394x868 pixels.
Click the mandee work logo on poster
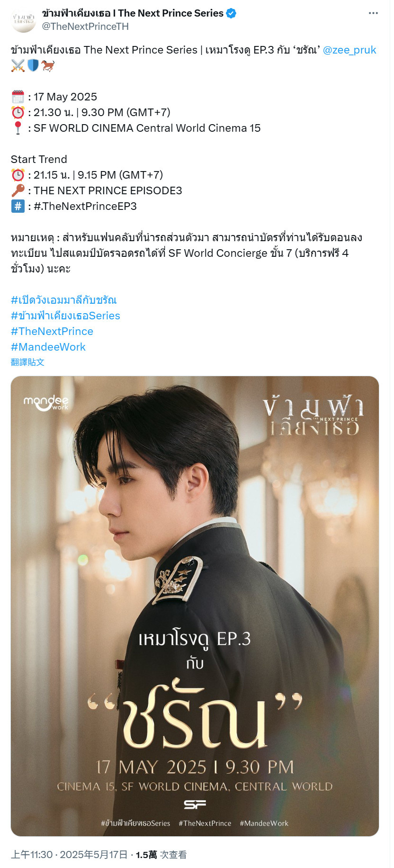(46, 403)
